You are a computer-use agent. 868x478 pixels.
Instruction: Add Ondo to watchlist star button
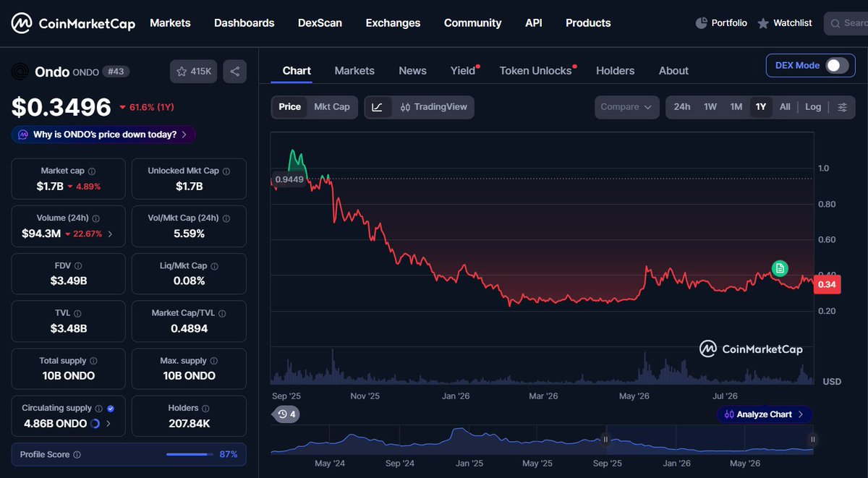194,72
